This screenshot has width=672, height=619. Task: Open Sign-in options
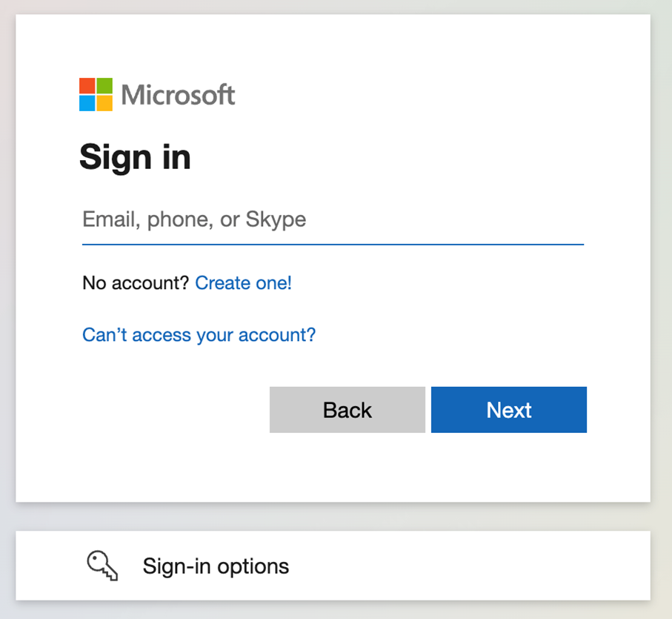(333, 566)
